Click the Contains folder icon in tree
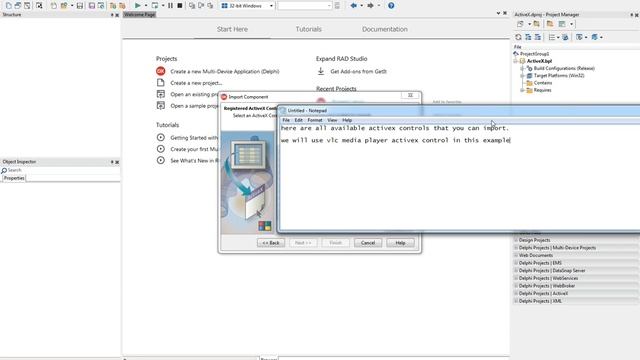 click(529, 83)
